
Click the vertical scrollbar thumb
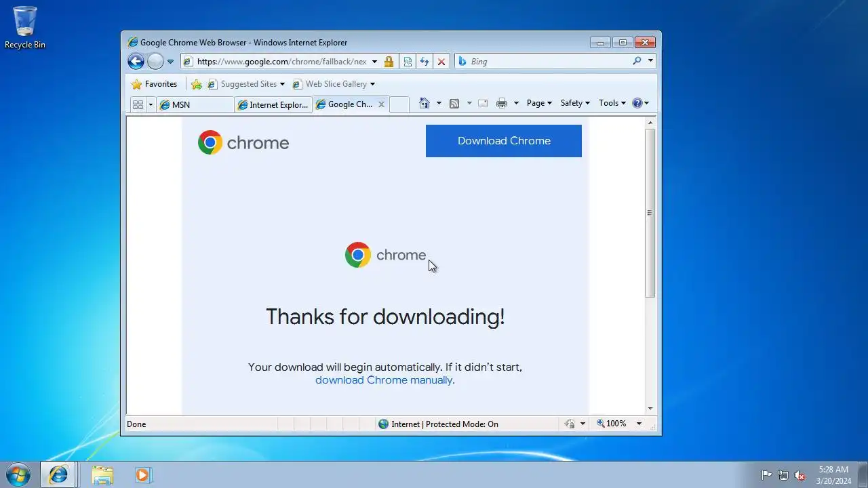coord(650,213)
